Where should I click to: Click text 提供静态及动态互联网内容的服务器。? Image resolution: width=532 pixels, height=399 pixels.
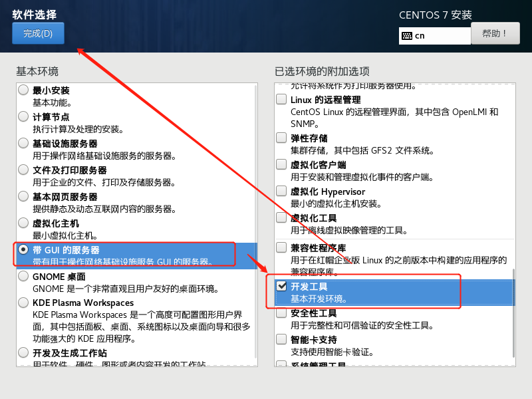pyautogui.click(x=104, y=209)
